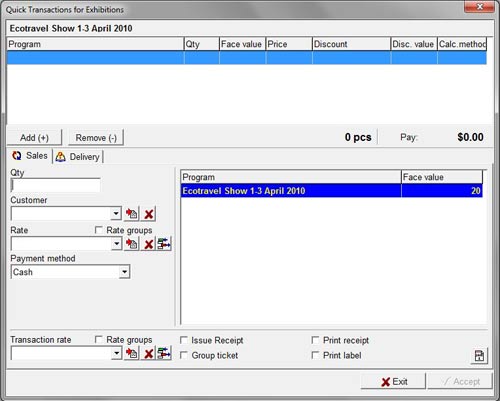The width and height of the screenshot is (500, 401).
Task: Click the Transaction rate lookup icon
Action: click(132, 353)
